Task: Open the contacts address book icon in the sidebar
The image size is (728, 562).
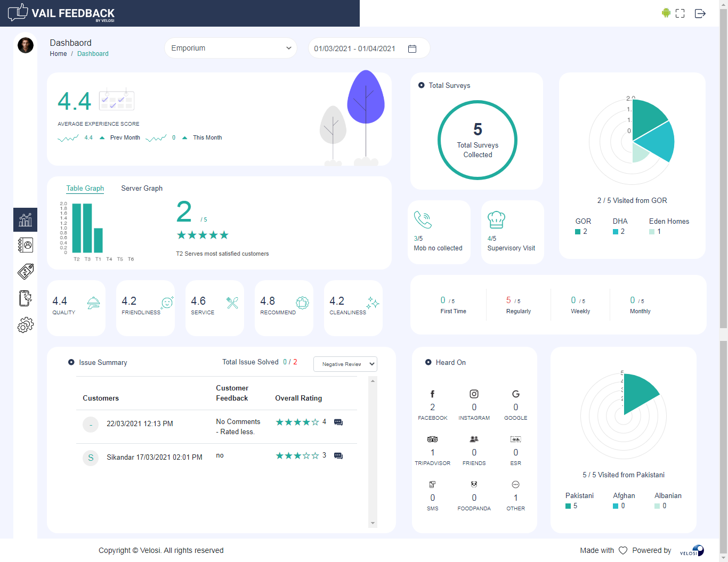Action: (25, 245)
